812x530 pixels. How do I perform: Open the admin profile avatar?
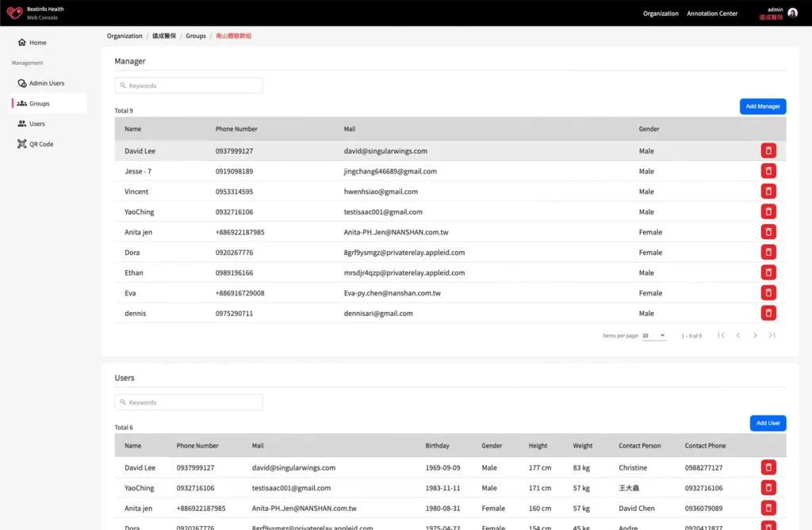(x=792, y=13)
